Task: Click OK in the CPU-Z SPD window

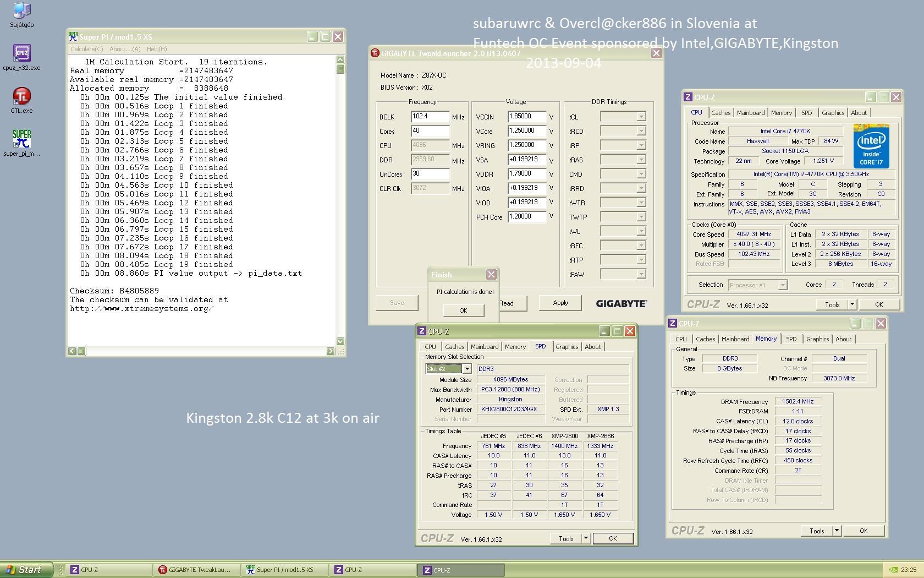Action: 613,538
